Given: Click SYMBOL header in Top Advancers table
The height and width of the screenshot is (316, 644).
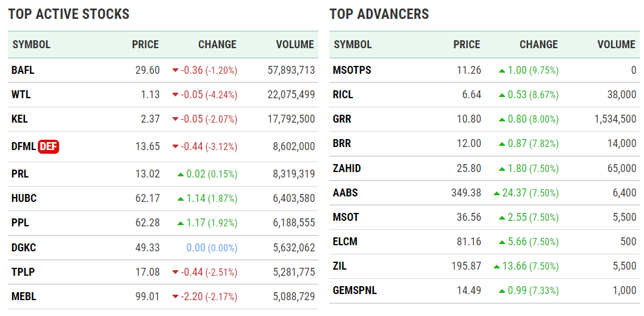Looking at the screenshot, I should (352, 45).
